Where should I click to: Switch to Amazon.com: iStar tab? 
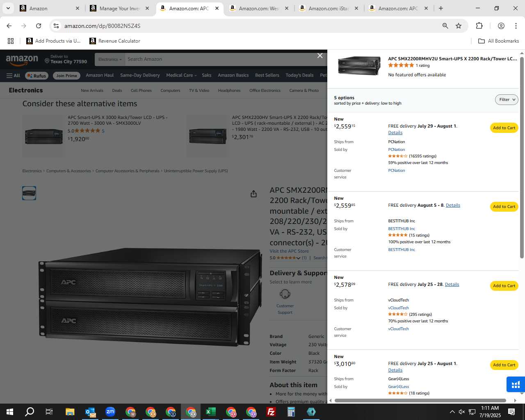pos(328,8)
